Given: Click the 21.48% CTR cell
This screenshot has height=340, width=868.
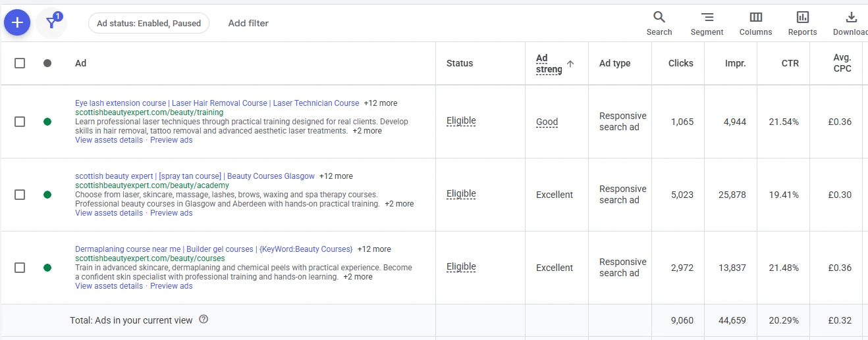Looking at the screenshot, I should point(784,268).
